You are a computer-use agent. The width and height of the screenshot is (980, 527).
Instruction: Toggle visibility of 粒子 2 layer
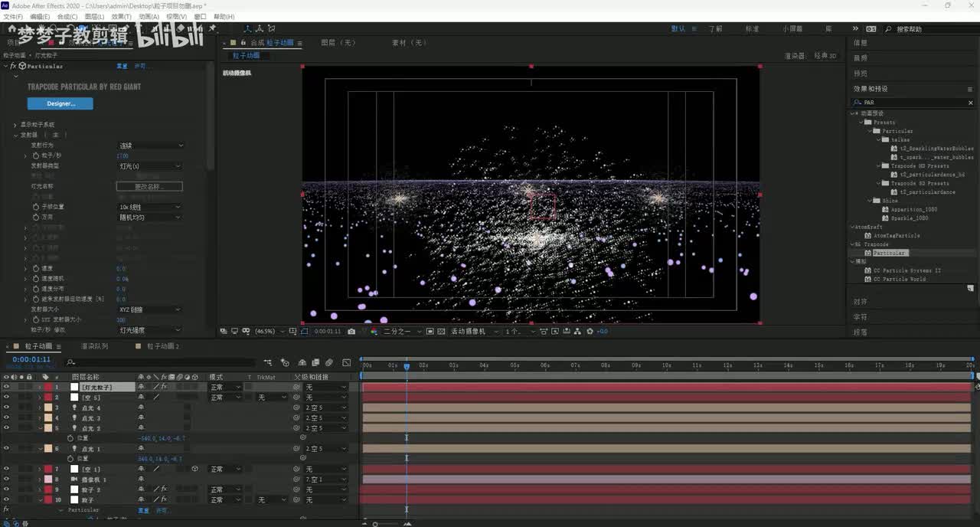(x=6, y=489)
